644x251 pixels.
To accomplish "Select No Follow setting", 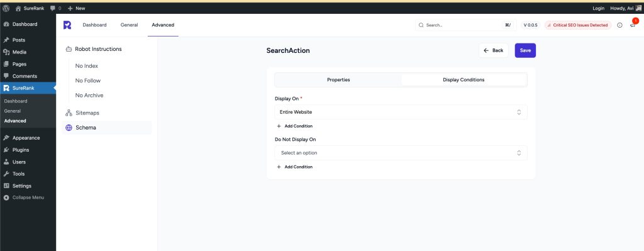I will [88, 81].
